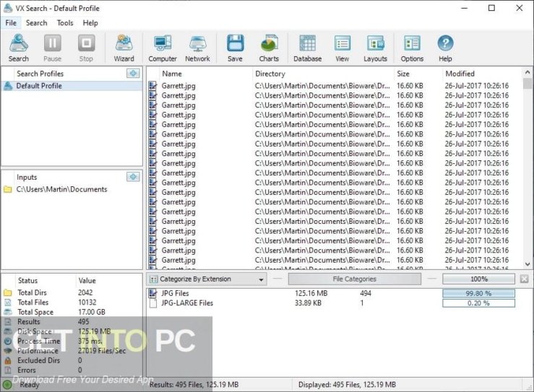Click the Total Space disk icon
534x392 pixels.
tap(7, 312)
